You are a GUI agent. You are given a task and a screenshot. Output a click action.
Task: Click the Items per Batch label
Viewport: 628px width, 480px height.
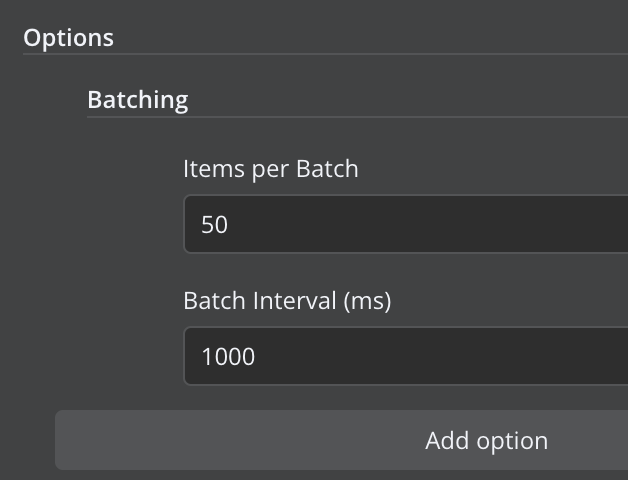271,169
